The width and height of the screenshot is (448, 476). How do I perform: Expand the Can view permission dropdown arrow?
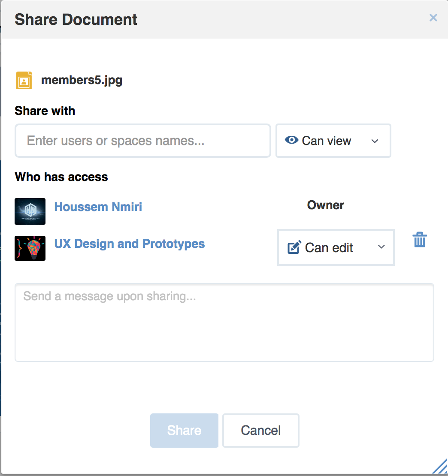pos(375,141)
